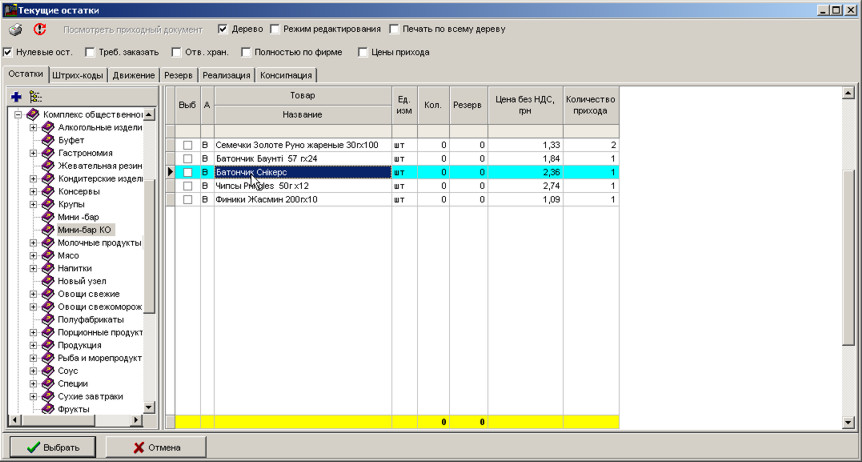Image resolution: width=862 pixels, height=462 pixels.
Task: Click the Отмена button
Action: pyautogui.click(x=156, y=447)
